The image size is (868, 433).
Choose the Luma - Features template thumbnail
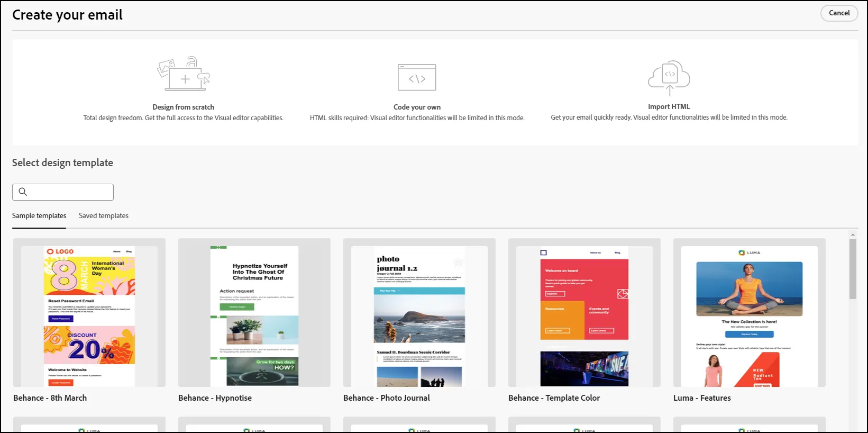point(750,312)
